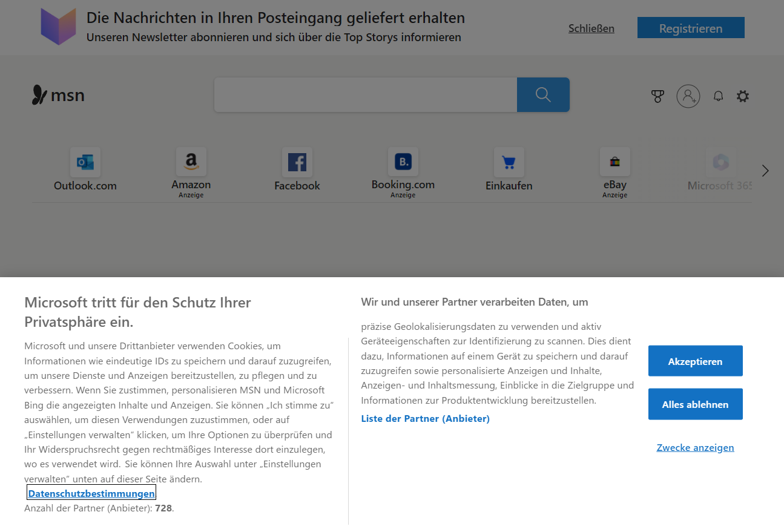Image resolution: width=784 pixels, height=532 pixels.
Task: Open the sign-in profile icon
Action: 688,96
